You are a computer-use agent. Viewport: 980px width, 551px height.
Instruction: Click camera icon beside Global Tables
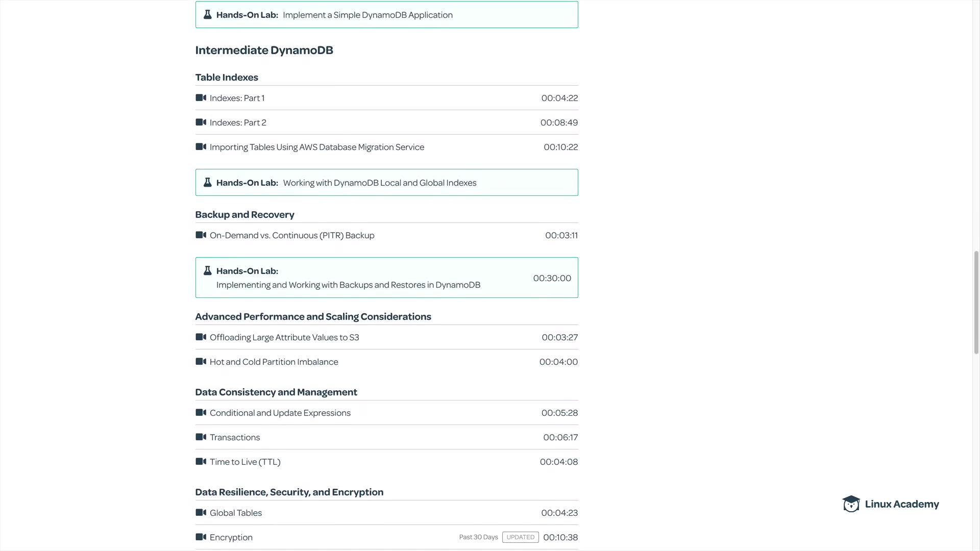point(201,513)
